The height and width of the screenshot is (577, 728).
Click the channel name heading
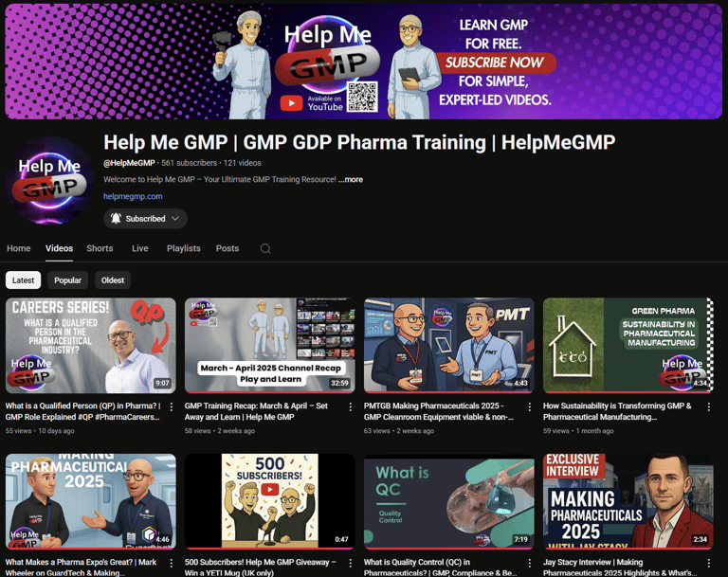359,142
